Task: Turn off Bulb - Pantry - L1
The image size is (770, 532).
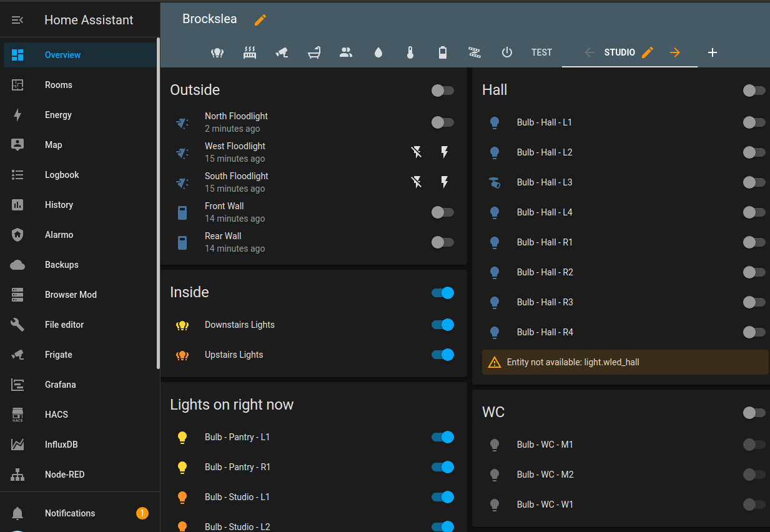Action: pos(443,437)
